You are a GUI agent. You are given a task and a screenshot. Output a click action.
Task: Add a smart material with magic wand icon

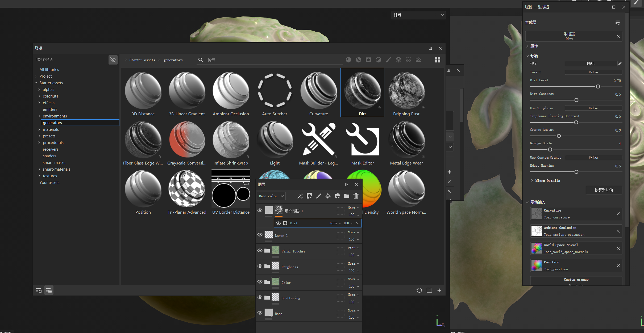point(300,196)
